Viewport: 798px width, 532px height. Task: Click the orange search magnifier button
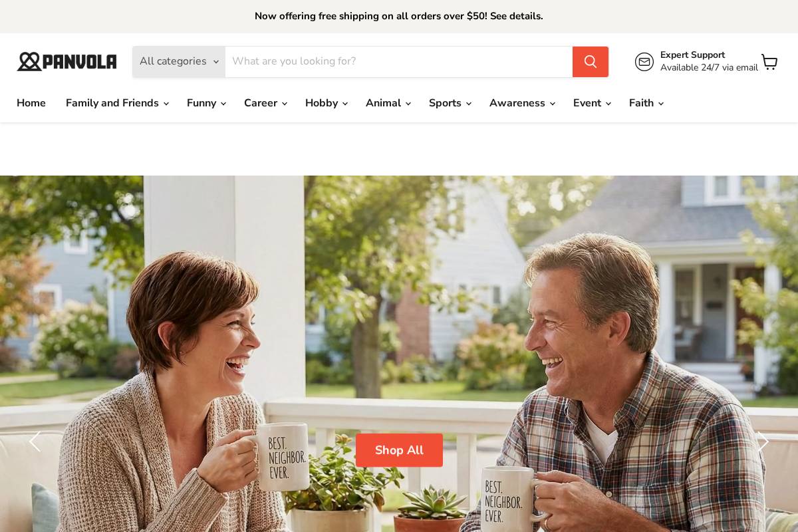point(591,62)
